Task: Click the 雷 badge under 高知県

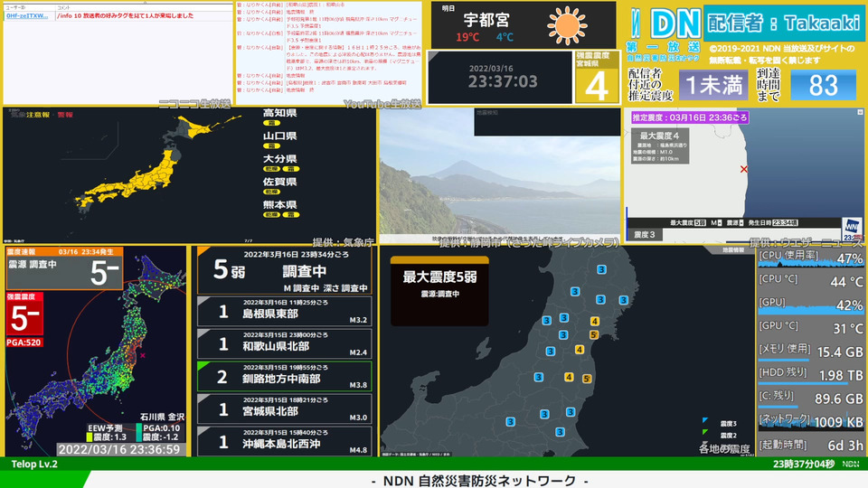Action: tap(271, 123)
